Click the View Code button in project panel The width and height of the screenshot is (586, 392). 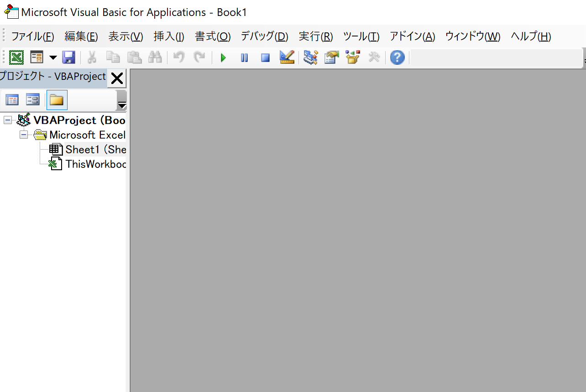[12, 100]
